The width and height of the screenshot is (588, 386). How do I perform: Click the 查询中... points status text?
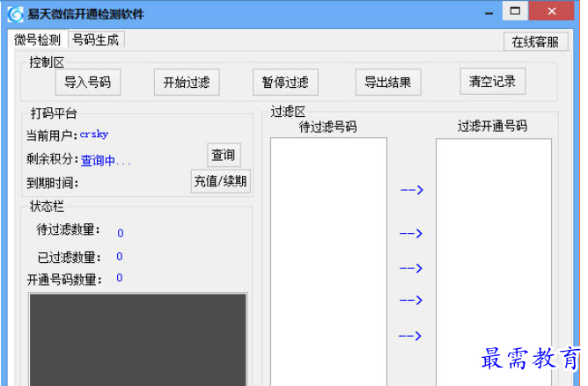point(106,160)
